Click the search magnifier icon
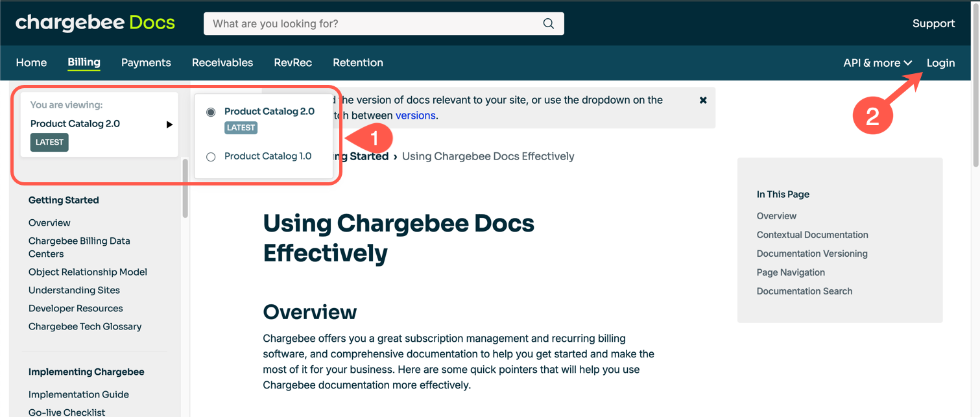 548,24
